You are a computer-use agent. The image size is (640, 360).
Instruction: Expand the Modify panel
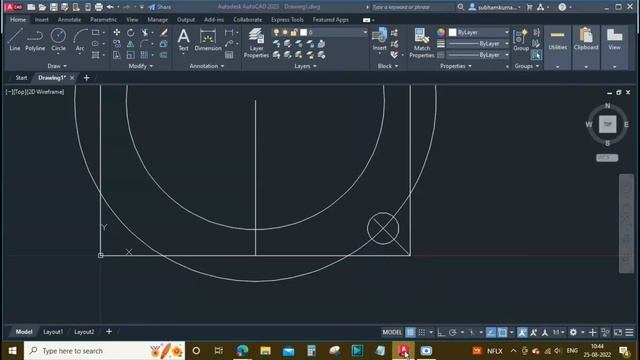141,66
